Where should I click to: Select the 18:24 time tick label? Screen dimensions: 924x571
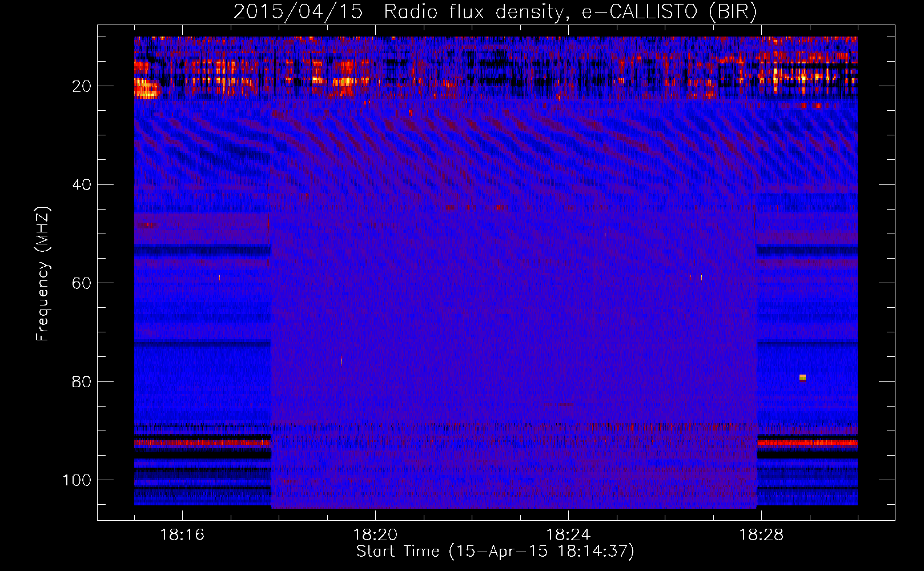pos(568,534)
